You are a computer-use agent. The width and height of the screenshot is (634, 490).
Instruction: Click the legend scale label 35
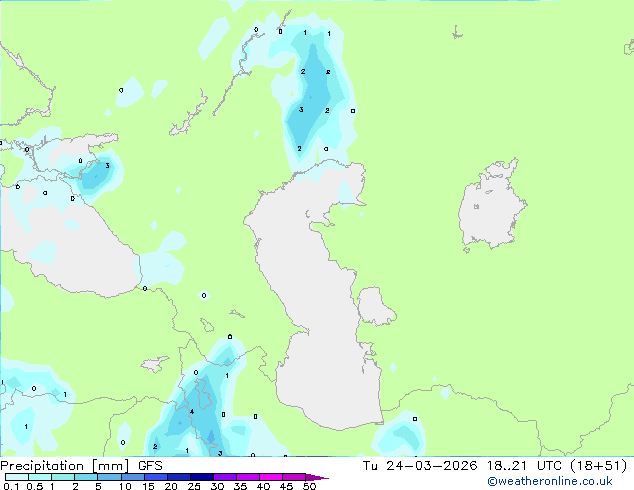[x=240, y=486]
